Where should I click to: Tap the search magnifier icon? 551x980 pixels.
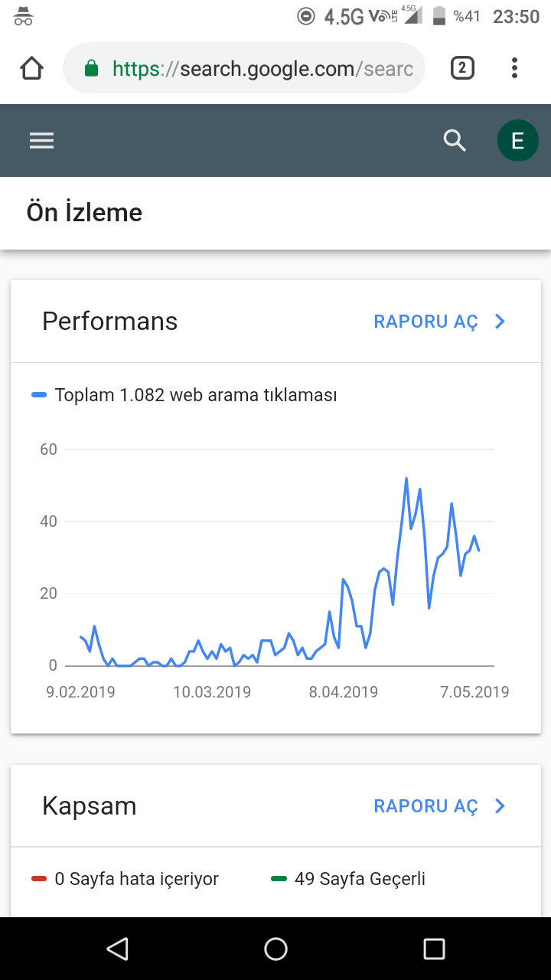455,140
